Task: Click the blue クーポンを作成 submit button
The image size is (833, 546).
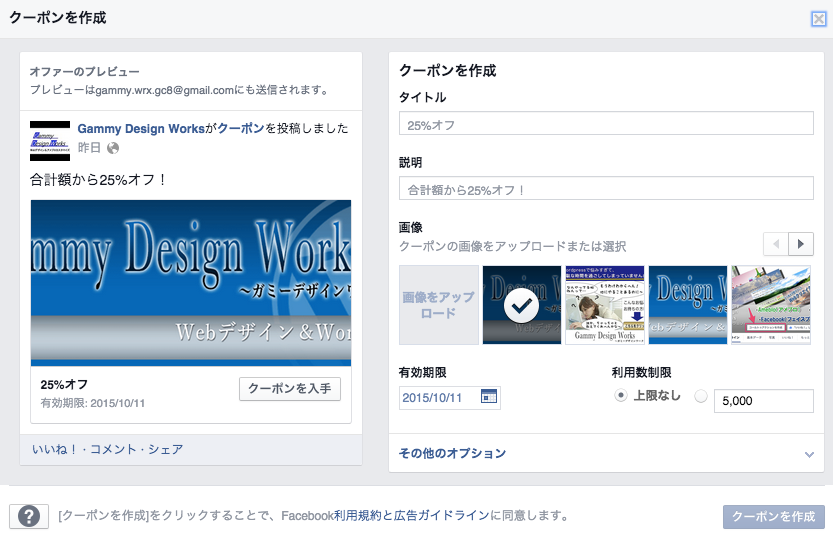Action: [774, 517]
